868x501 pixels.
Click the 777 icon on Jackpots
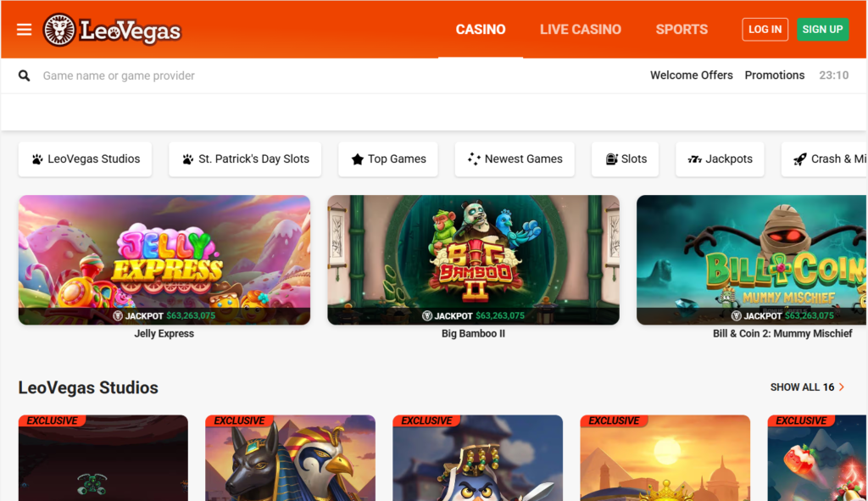point(695,159)
